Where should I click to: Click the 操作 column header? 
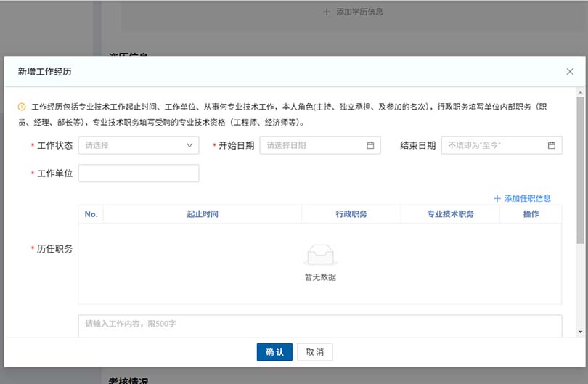[531, 214]
